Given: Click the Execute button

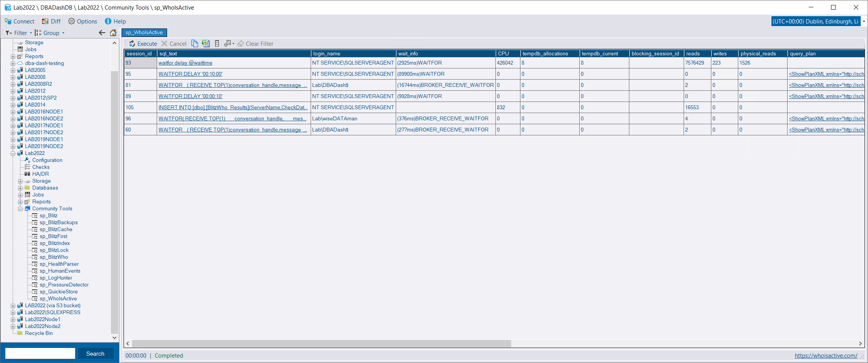Looking at the screenshot, I should (143, 43).
